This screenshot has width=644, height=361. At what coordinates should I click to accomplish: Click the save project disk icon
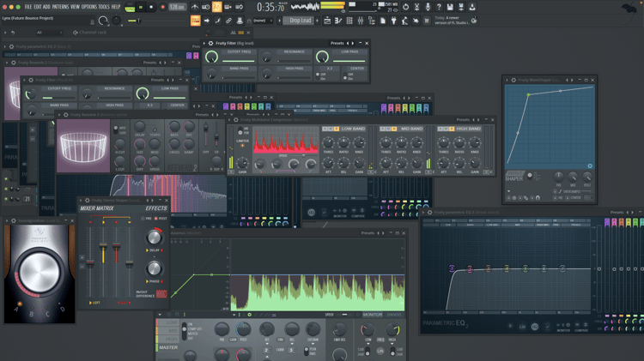pos(450,7)
